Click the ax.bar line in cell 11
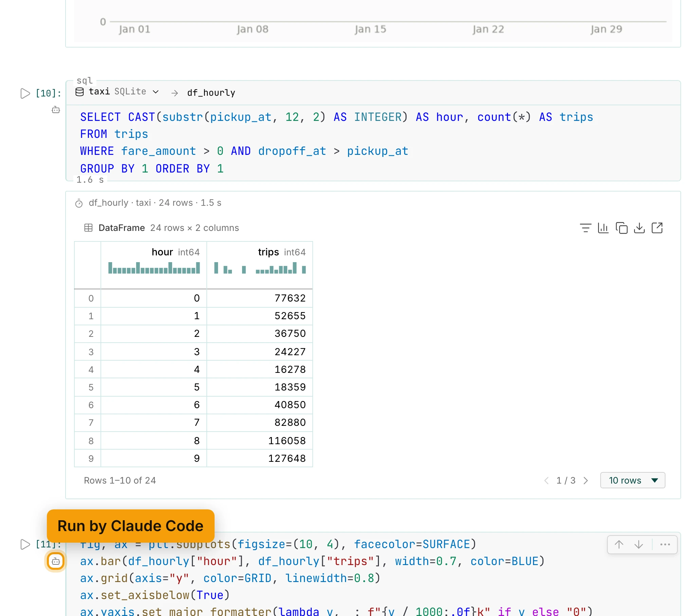 pyautogui.click(x=312, y=561)
